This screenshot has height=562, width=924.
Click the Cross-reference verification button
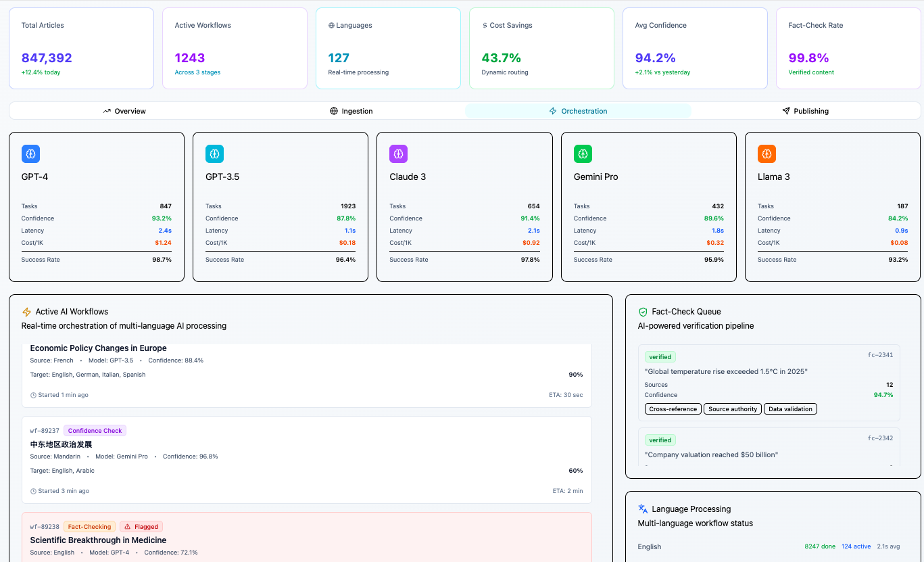coord(673,408)
